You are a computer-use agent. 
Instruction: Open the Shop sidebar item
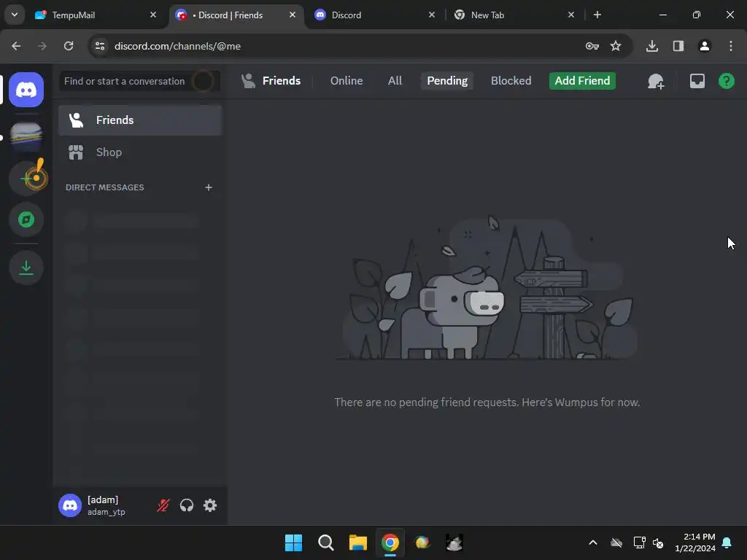[x=140, y=152]
